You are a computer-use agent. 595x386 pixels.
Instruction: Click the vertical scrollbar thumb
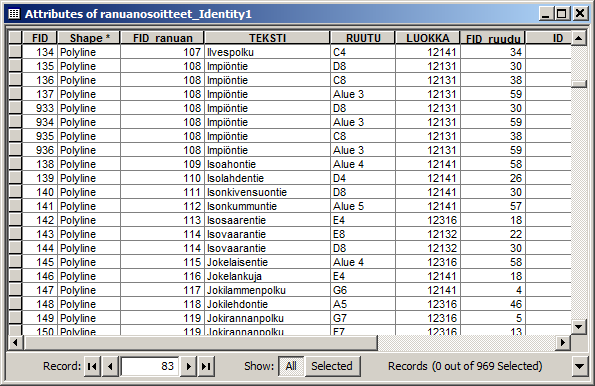tap(579, 84)
